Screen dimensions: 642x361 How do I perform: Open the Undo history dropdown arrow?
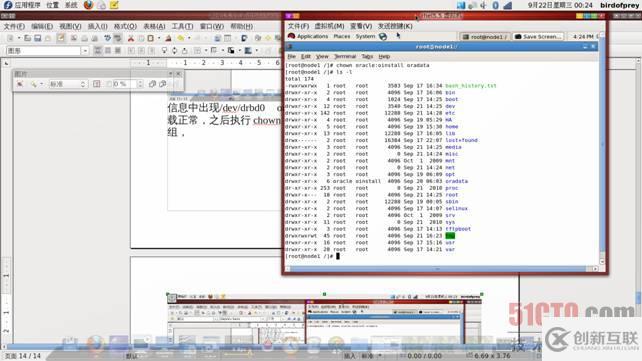coord(189,38)
